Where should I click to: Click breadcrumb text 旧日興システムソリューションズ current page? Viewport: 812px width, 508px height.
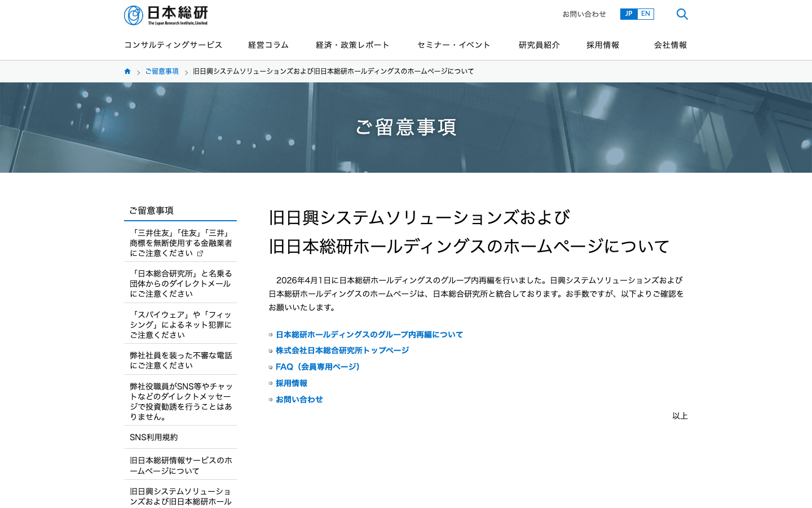click(333, 71)
